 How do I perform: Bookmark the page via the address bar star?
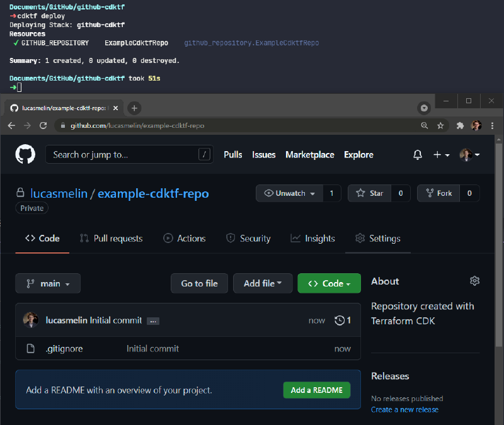point(440,125)
